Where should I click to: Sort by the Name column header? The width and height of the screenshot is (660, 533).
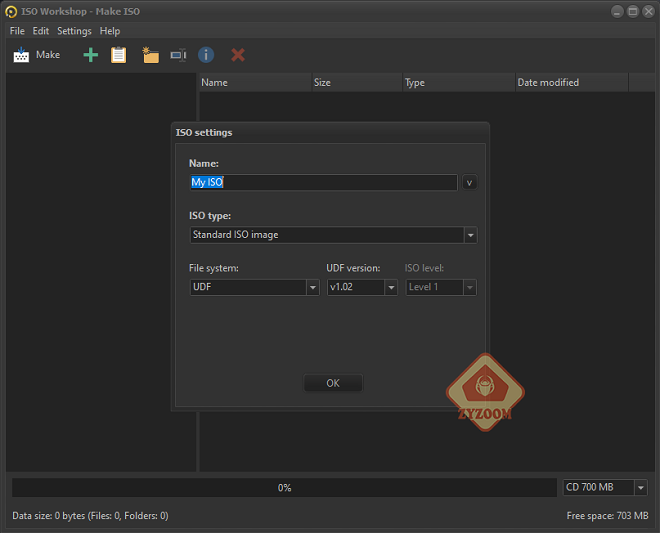(255, 83)
